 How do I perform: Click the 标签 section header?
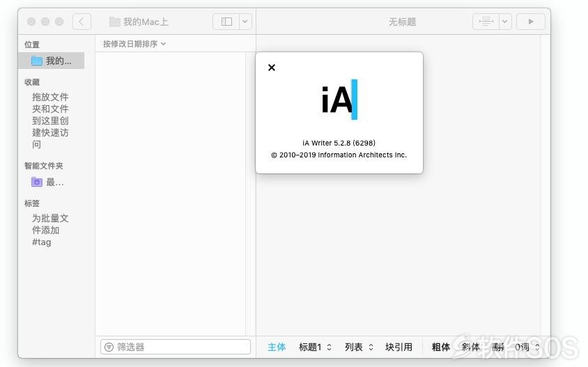(x=32, y=203)
